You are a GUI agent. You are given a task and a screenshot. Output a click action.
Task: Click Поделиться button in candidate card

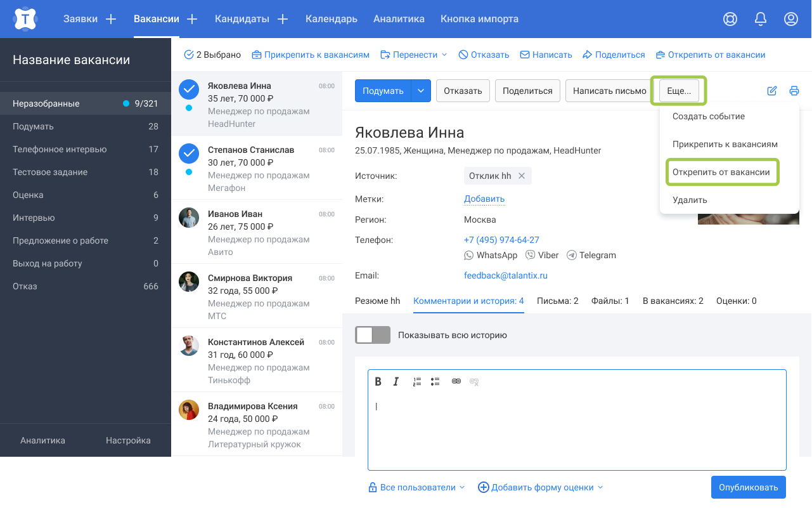527,91
